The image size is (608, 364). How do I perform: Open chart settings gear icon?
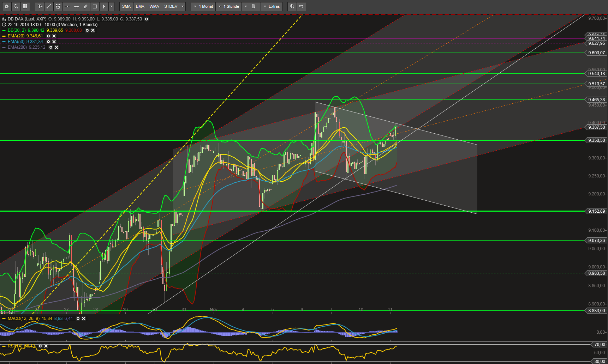[x=7, y=6]
